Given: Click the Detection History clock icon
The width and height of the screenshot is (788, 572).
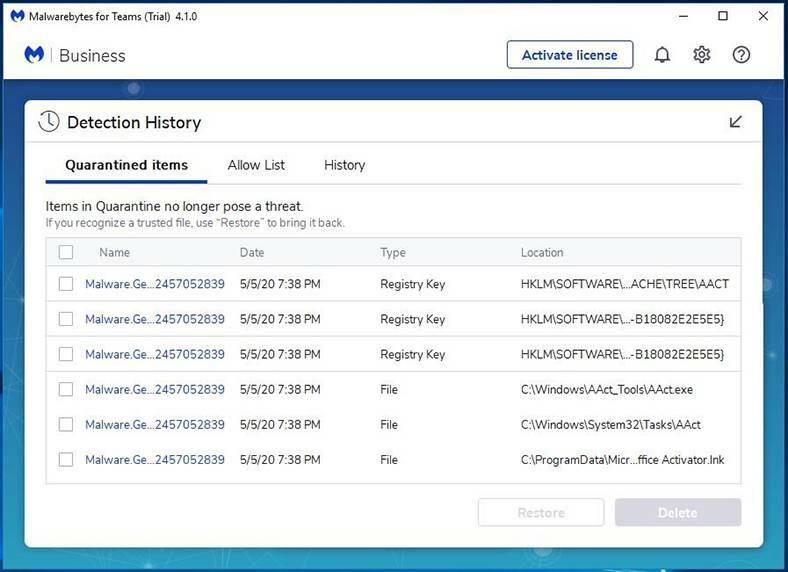Looking at the screenshot, I should pyautogui.click(x=49, y=122).
